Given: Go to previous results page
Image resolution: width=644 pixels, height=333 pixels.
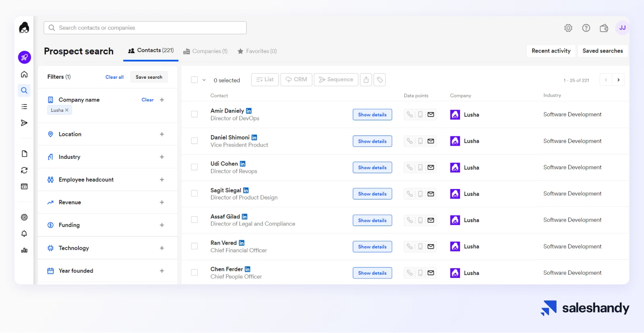Looking at the screenshot, I should (x=606, y=80).
